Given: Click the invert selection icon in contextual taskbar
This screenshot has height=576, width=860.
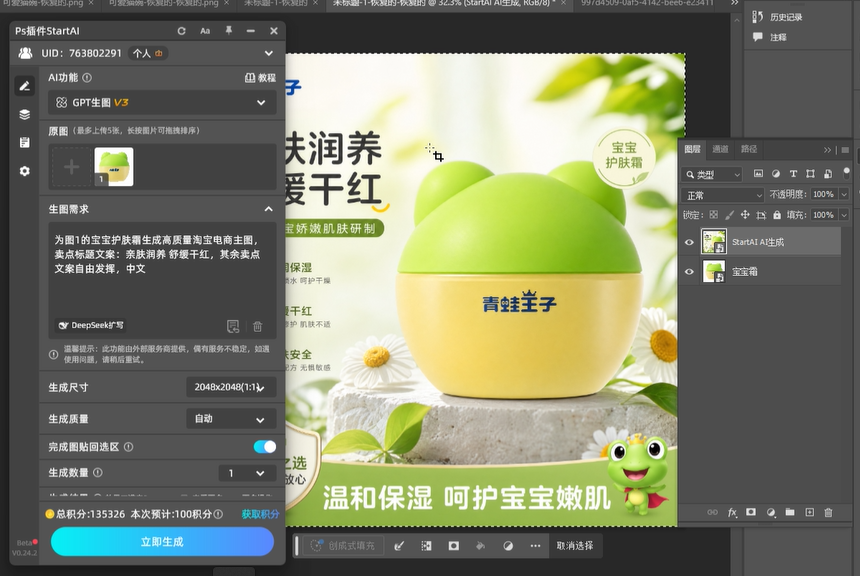Looking at the screenshot, I should (x=426, y=546).
